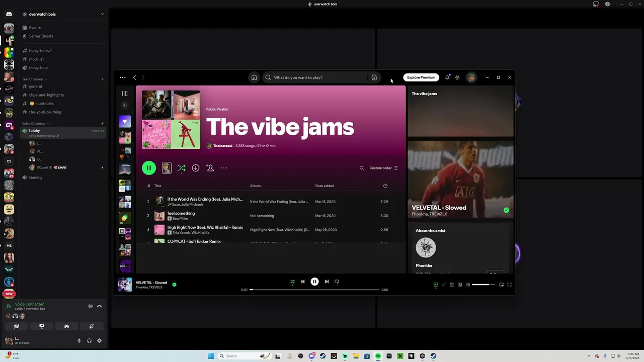This screenshot has width=644, height=362.
Task: Sort playlist by the Album column
Action: point(255,186)
